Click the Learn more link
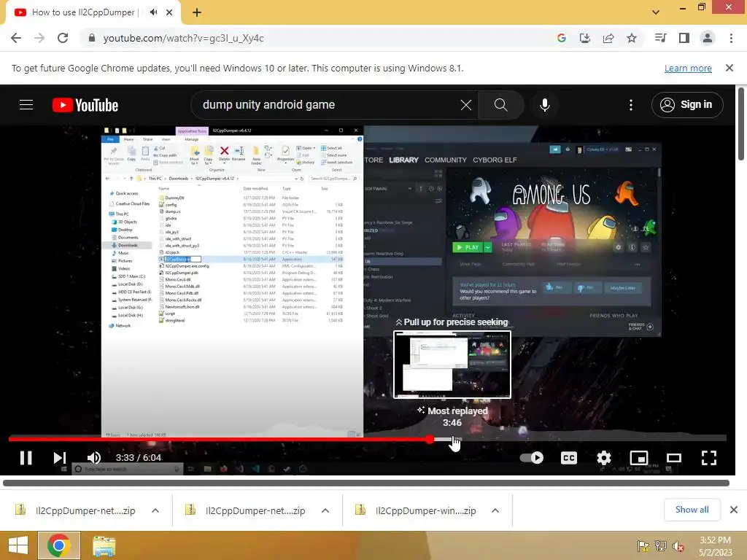This screenshot has width=747, height=560. coord(688,68)
